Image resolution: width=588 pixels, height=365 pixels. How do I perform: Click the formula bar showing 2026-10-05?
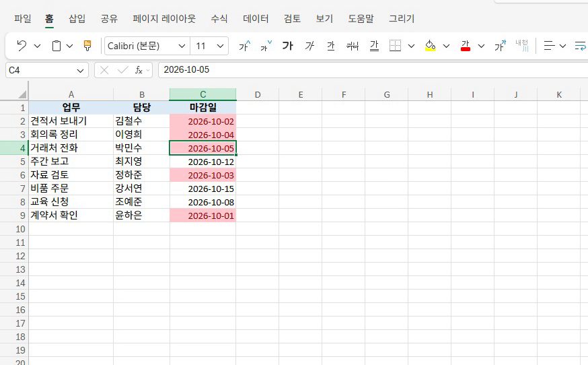[x=373, y=70]
